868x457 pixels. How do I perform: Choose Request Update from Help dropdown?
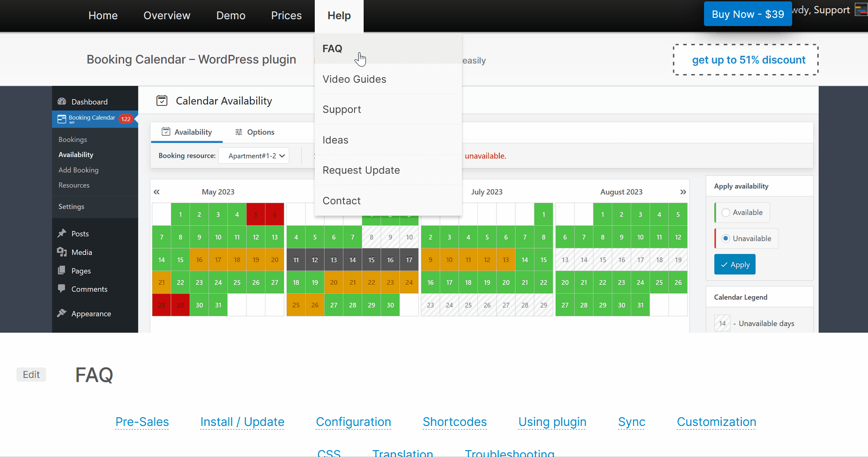coord(388,170)
